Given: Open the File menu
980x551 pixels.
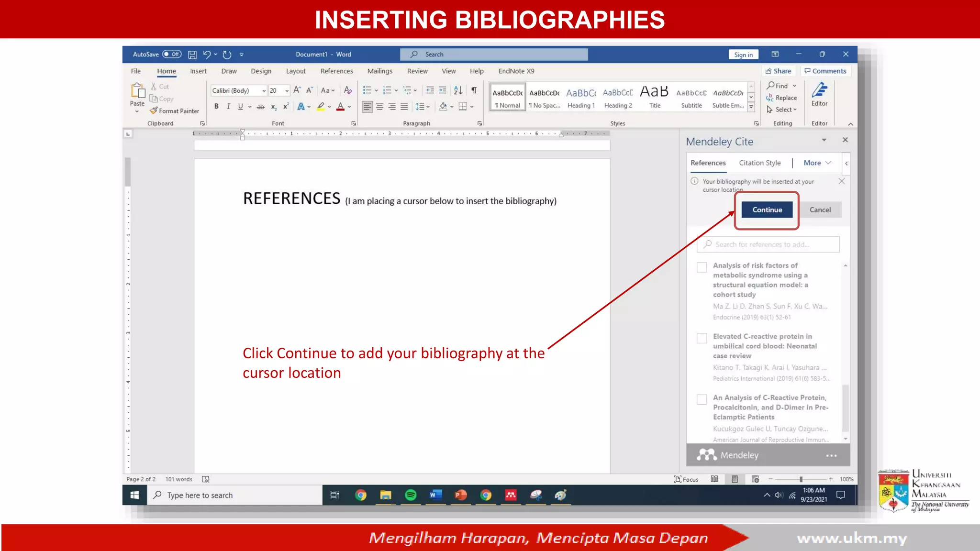Looking at the screenshot, I should (x=136, y=71).
